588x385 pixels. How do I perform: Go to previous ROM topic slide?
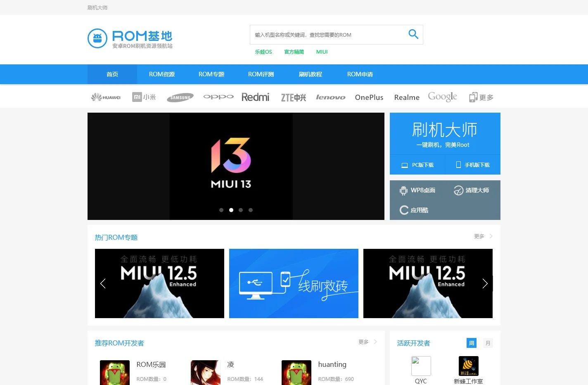point(103,283)
